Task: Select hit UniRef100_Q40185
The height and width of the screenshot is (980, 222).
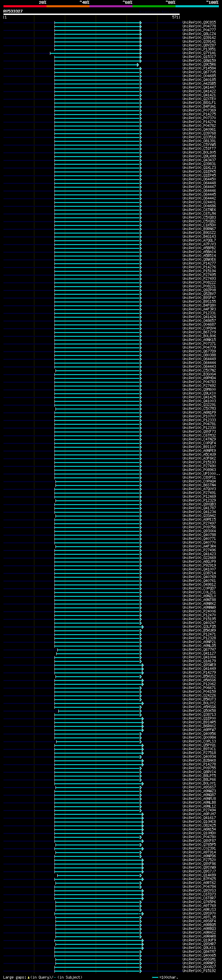Action: click(199, 80)
